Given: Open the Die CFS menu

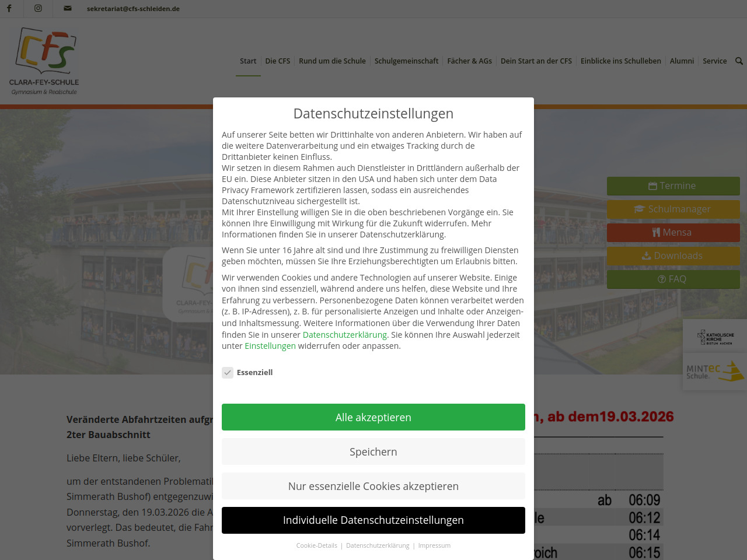Looking at the screenshot, I should pos(277,61).
